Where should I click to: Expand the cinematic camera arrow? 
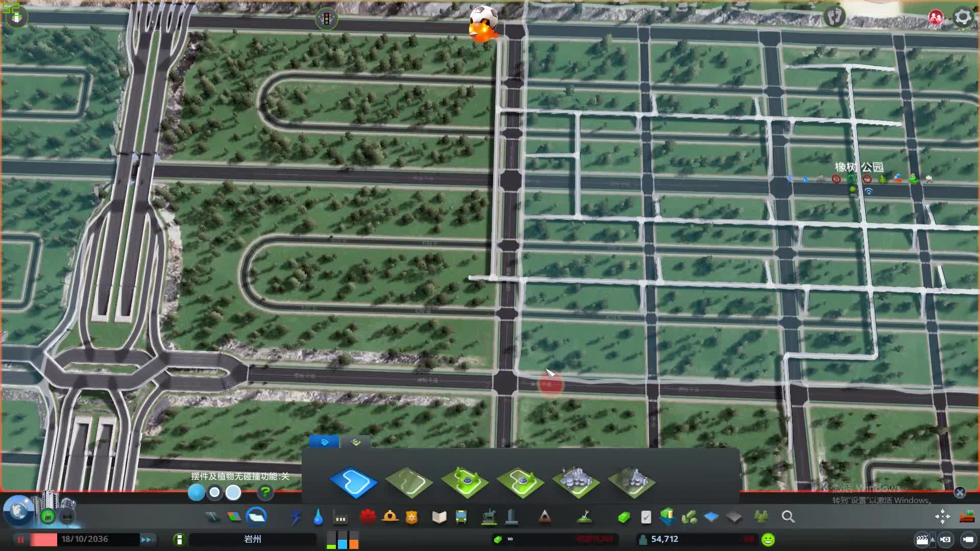933,539
